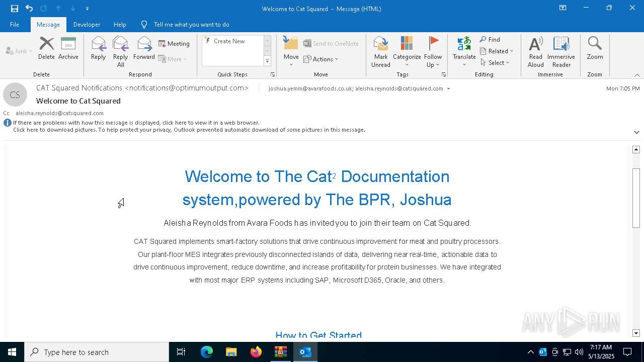Viewport: 644px width, 362px height.
Task: Click here to download pictures
Action: click(189, 130)
